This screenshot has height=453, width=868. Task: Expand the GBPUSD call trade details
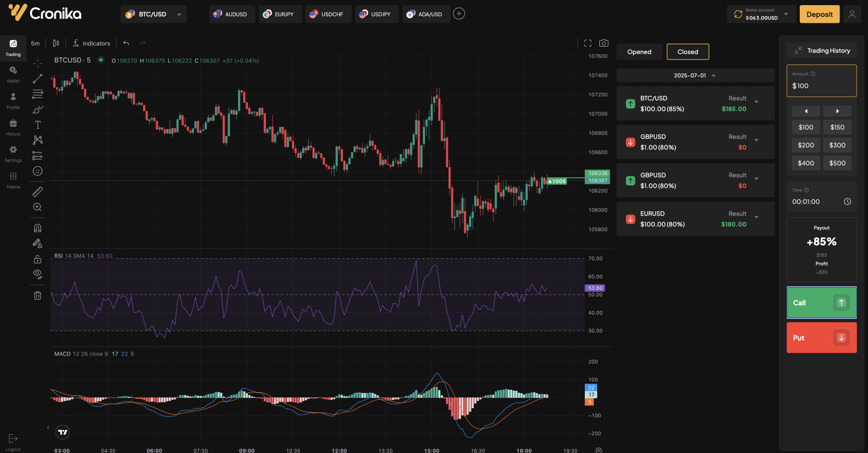tap(757, 179)
